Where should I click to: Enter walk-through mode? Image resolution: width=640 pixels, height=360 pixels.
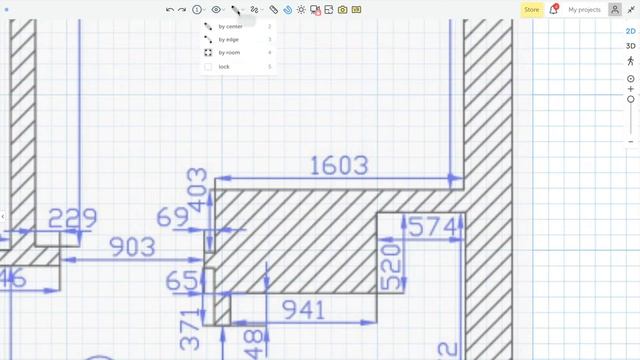[631, 61]
